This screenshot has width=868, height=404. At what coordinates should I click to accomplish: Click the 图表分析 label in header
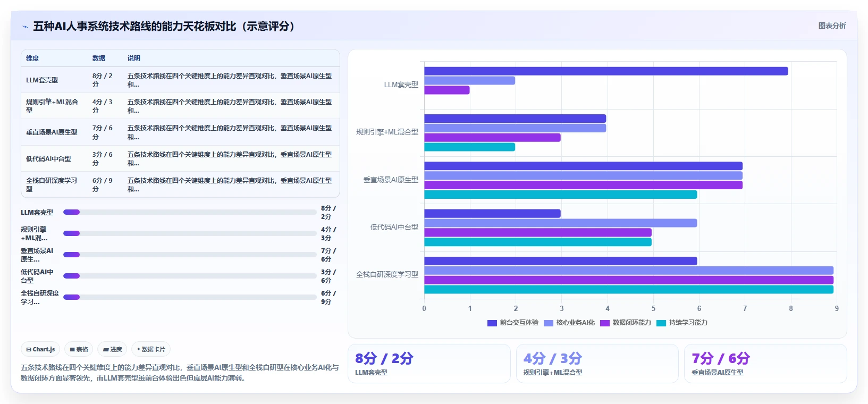(832, 26)
